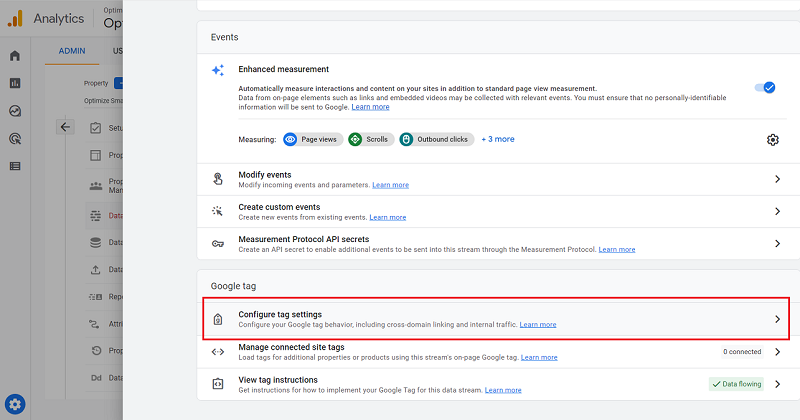Click Setup Assistant checkbox icon

pyautogui.click(x=95, y=128)
